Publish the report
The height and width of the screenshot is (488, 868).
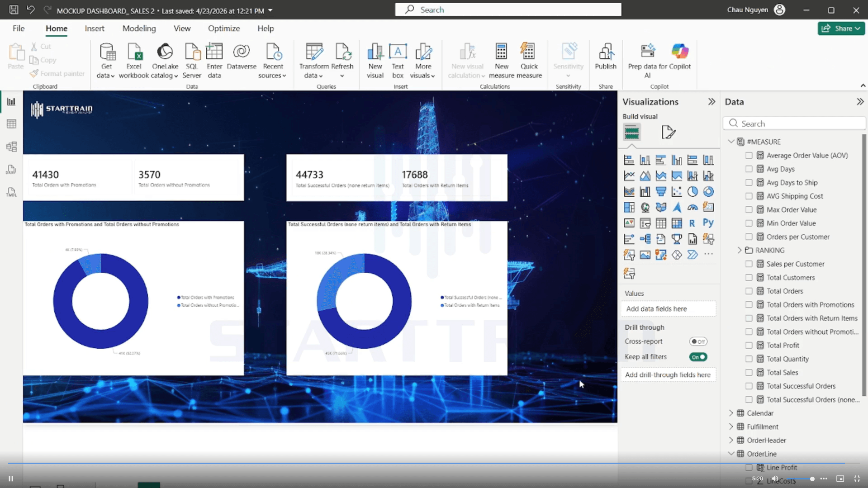(x=605, y=57)
